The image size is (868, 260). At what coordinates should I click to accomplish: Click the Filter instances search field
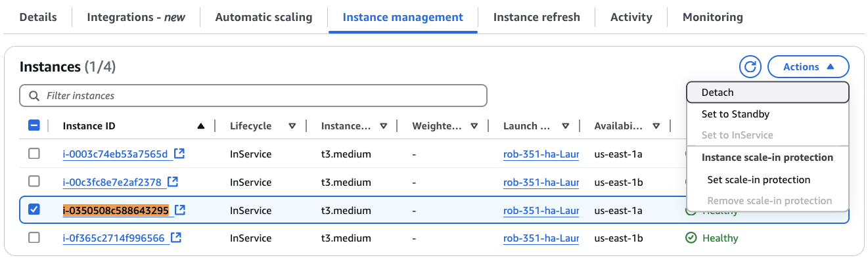coord(254,96)
